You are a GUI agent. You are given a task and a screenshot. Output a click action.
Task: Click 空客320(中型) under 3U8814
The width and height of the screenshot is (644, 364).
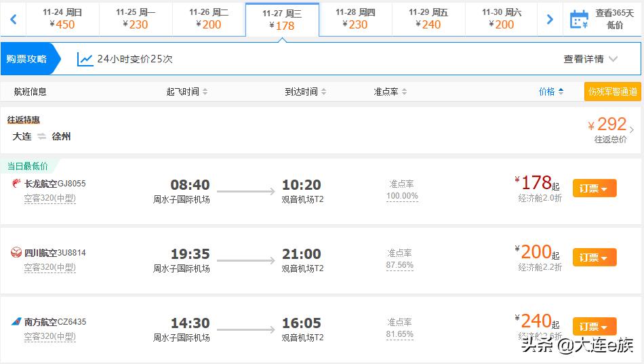(x=49, y=267)
